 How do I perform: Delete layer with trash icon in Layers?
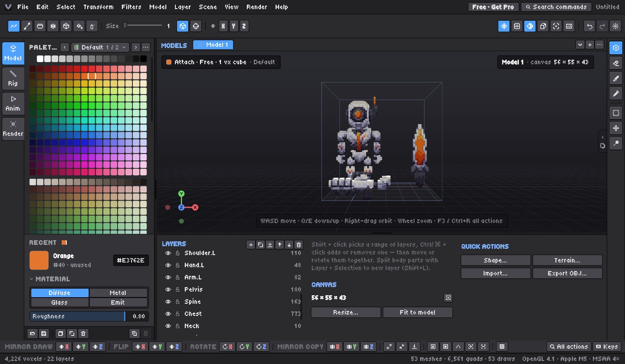pyautogui.click(x=298, y=245)
